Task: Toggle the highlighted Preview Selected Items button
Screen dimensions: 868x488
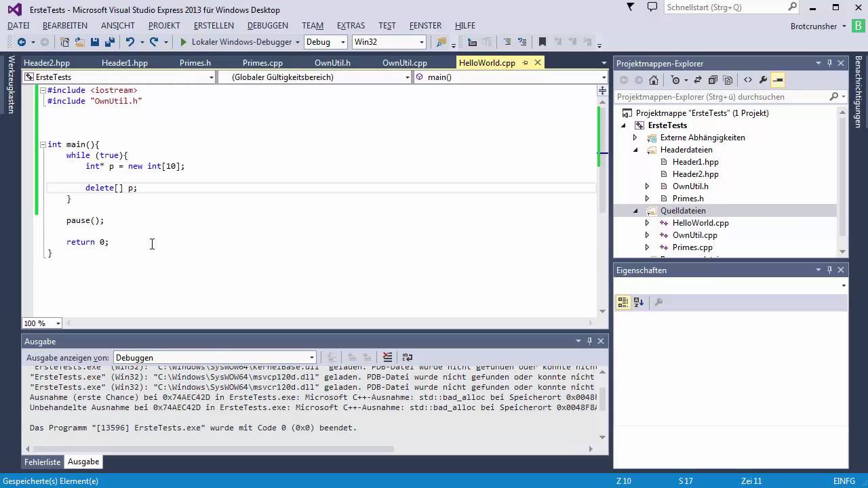Action: 778,80
